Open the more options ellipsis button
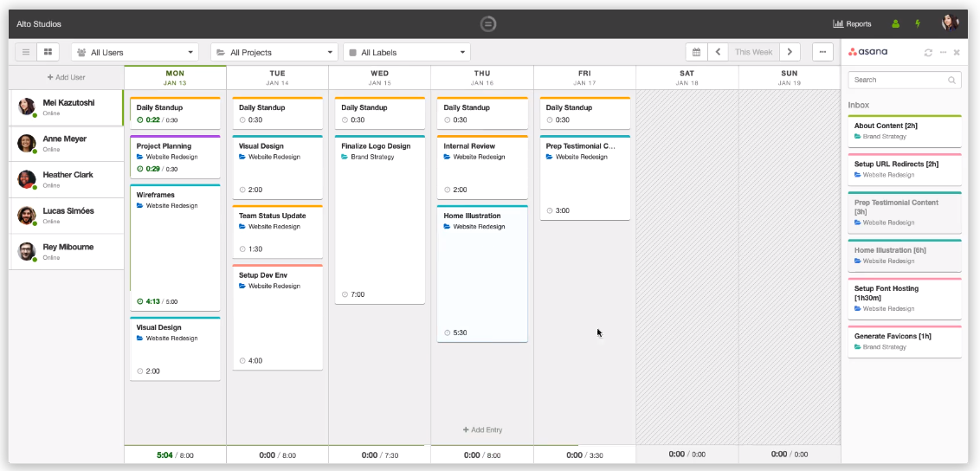980x471 pixels. (x=822, y=52)
